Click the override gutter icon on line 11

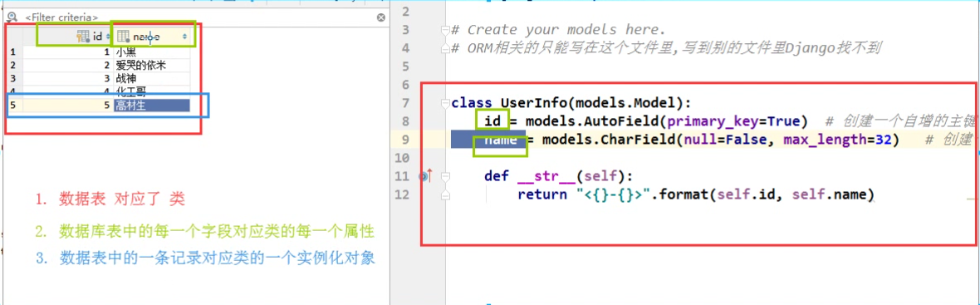pyautogui.click(x=425, y=177)
